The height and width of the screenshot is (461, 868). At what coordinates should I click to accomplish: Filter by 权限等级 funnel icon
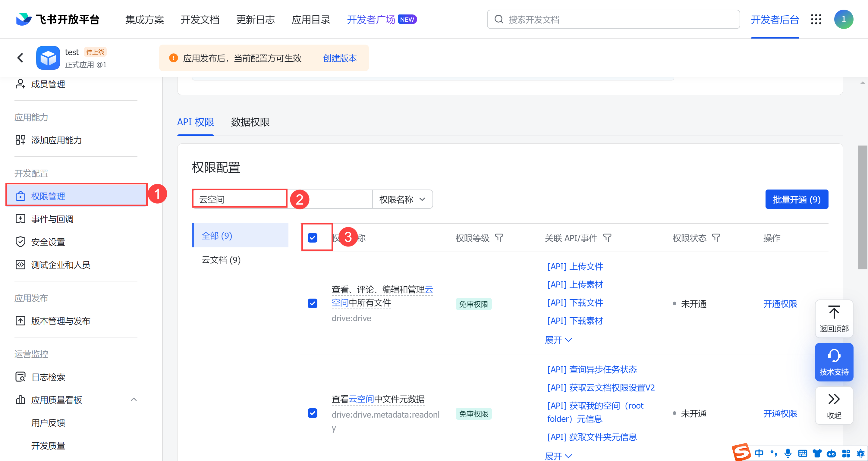click(499, 238)
